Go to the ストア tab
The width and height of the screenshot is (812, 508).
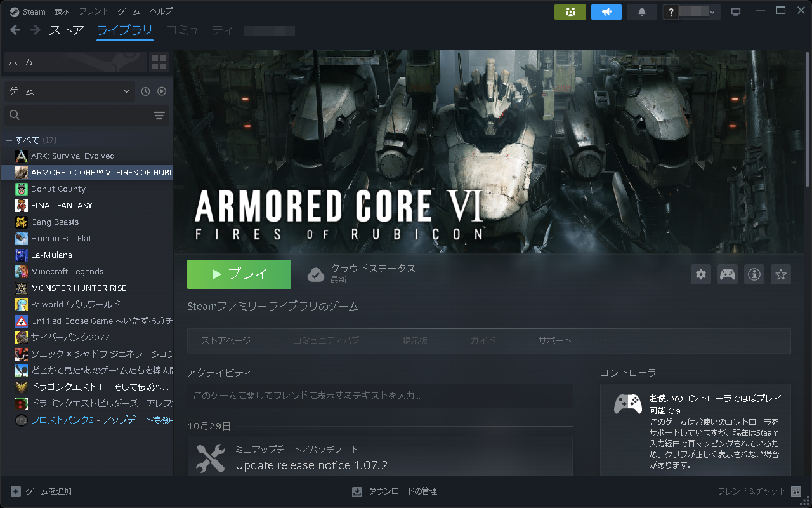pos(67,30)
